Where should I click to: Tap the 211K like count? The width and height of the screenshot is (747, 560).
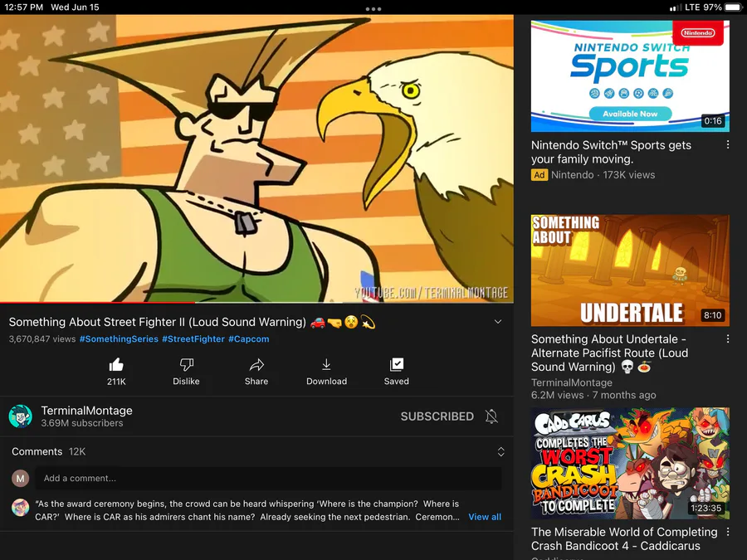[116, 382]
